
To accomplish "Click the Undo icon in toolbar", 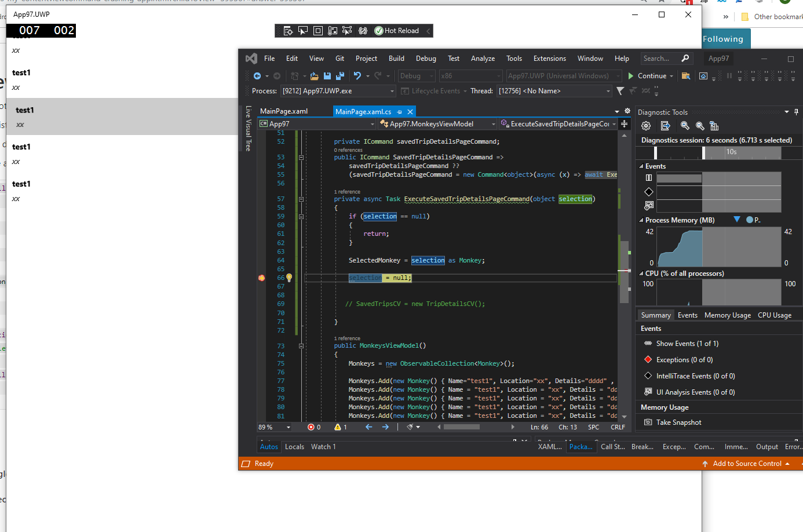I will 357,76.
